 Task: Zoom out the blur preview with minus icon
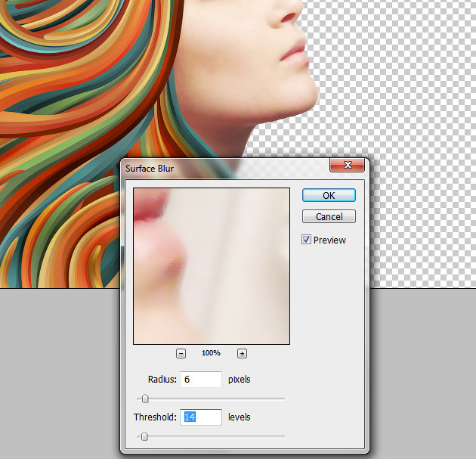[x=181, y=353]
